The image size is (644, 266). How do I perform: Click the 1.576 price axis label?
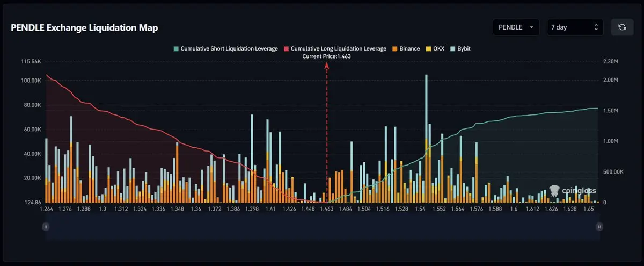pos(476,209)
